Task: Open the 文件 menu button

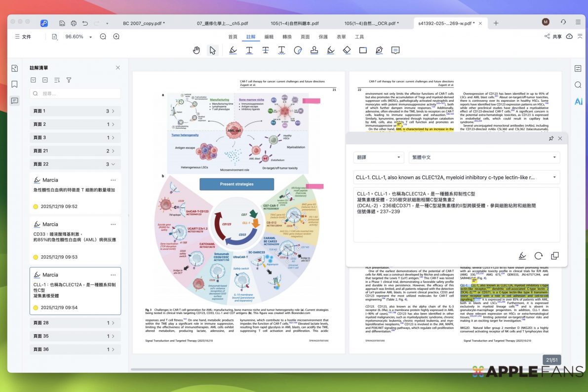Action: [23, 37]
